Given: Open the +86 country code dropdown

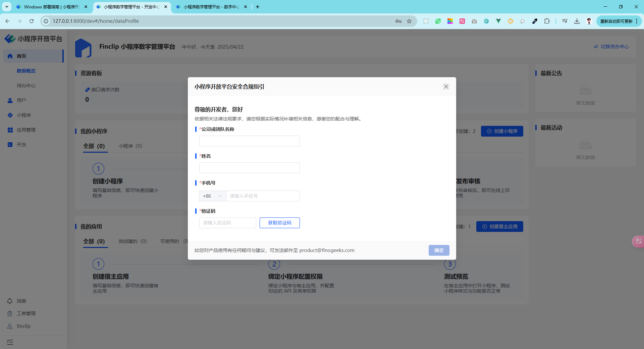Looking at the screenshot, I should (213, 196).
